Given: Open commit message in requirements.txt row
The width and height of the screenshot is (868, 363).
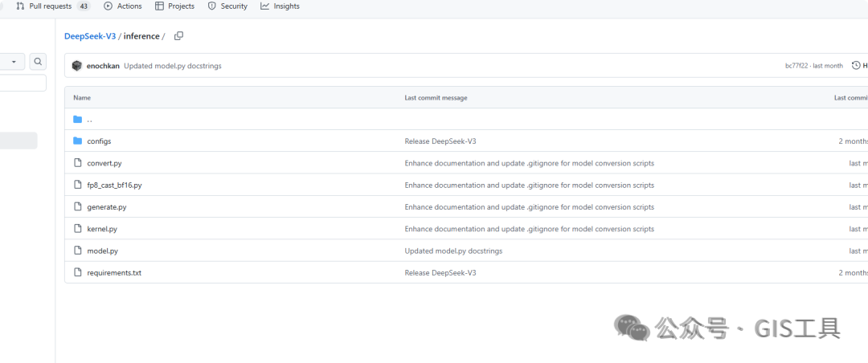Looking at the screenshot, I should 440,273.
